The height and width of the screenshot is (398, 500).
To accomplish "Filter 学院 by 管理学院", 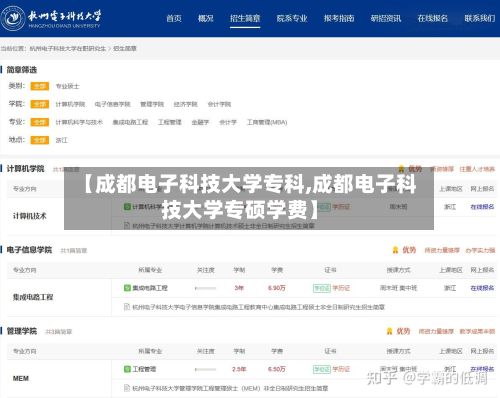I will coord(152,104).
